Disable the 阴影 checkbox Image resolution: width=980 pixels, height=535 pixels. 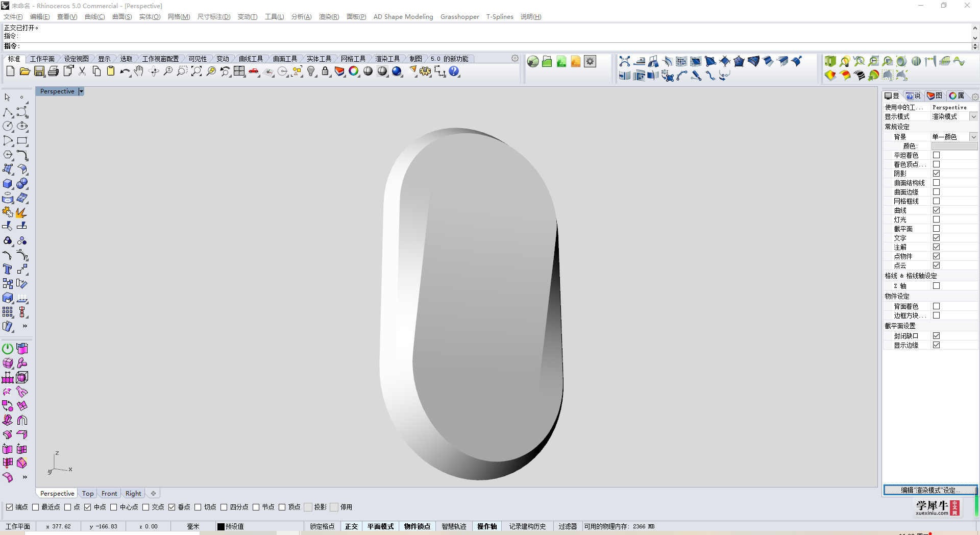936,174
